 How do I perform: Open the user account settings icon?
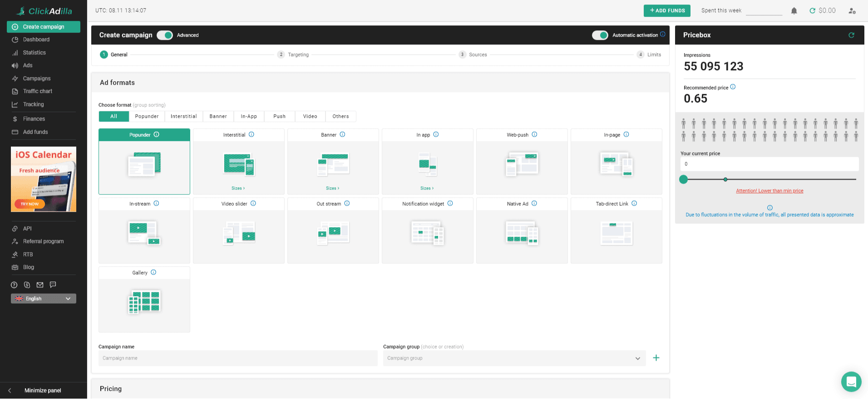(x=852, y=11)
